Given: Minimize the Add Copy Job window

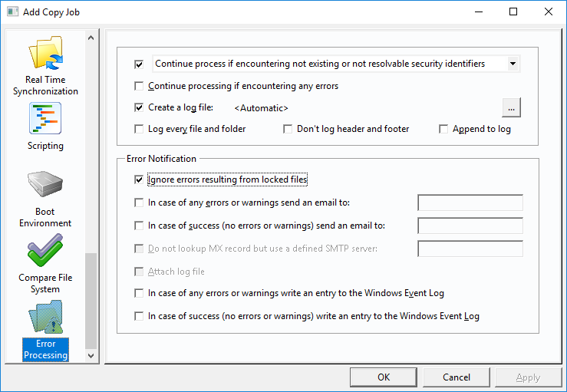Looking at the screenshot, I should coord(479,12).
